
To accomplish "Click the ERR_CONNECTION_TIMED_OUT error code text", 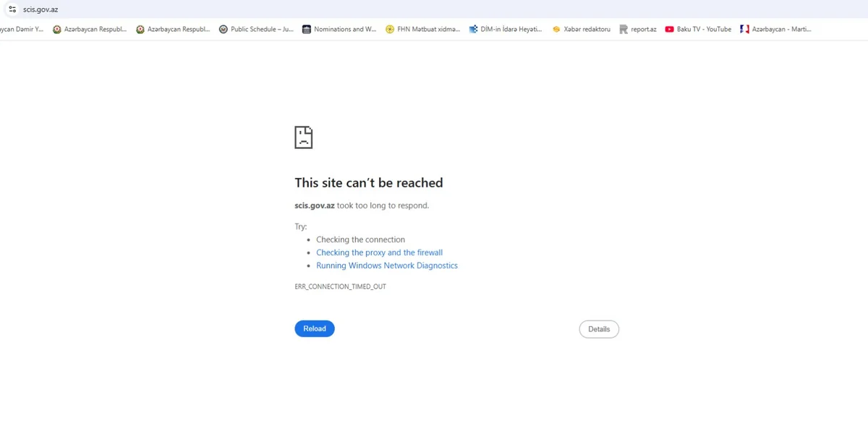I will tap(340, 286).
